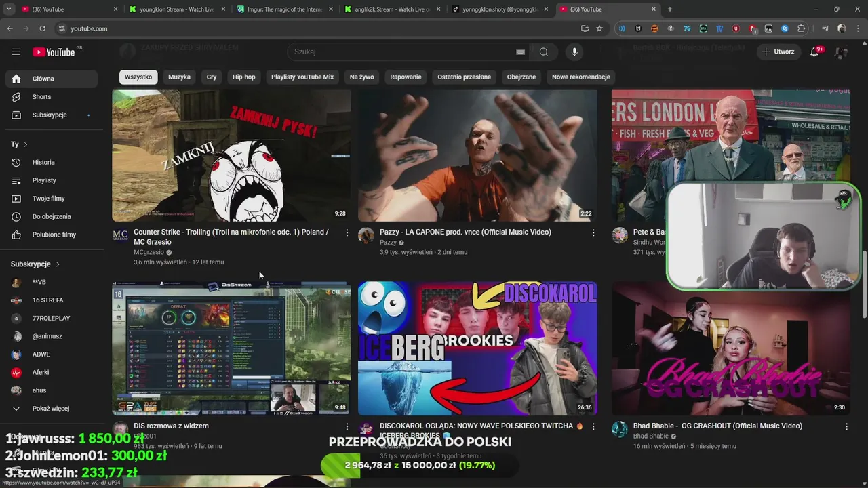Start voice search with microphone icon
Viewport: 868px width, 488px height.
coord(574,52)
